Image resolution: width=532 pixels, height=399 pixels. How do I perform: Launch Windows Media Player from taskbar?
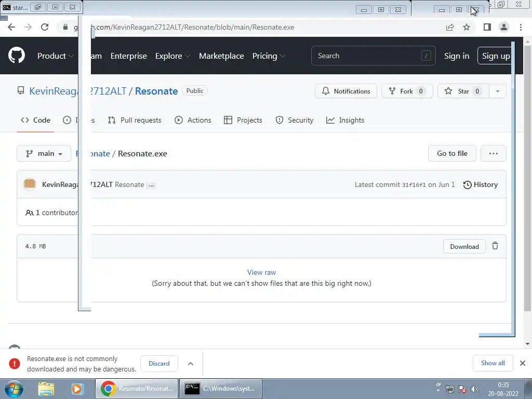[77, 389]
